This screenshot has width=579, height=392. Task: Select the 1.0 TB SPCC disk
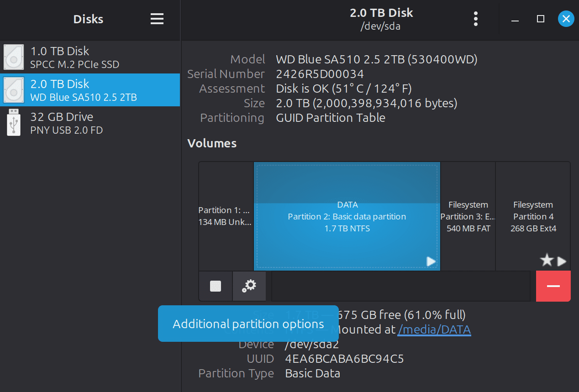[x=89, y=57]
